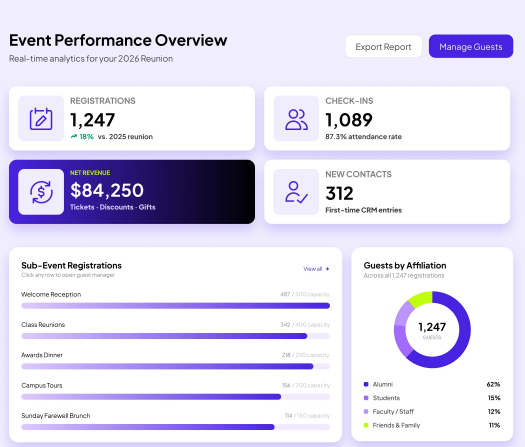Click the green trend arrow beside 18%
Screen dimensions: 525x447
tap(74, 136)
